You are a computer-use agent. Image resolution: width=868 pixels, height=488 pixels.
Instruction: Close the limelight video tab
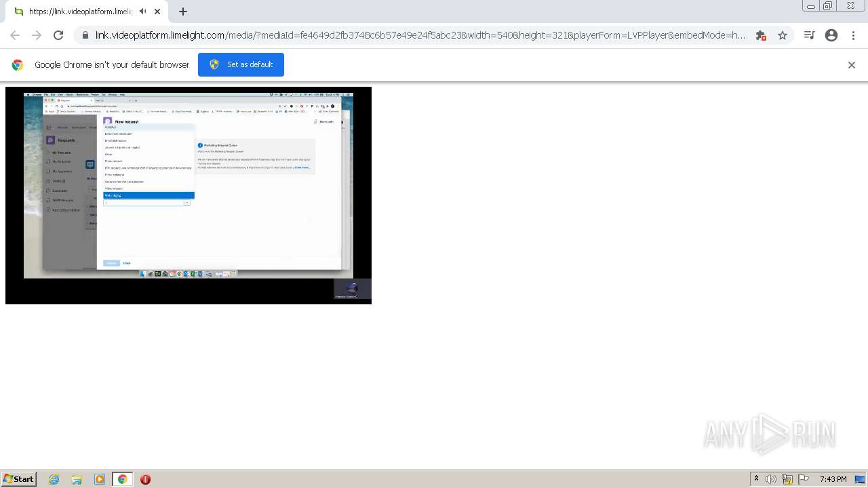pos(157,12)
